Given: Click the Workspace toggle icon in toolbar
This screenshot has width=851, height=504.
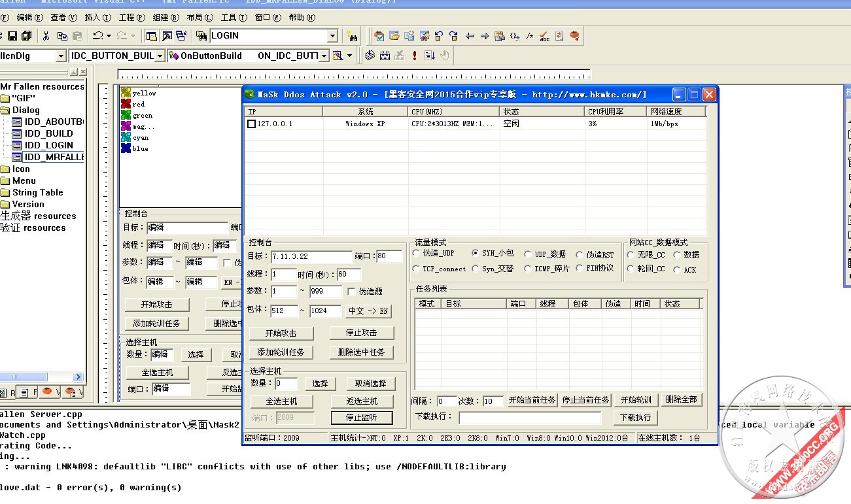Looking at the screenshot, I should point(152,36).
